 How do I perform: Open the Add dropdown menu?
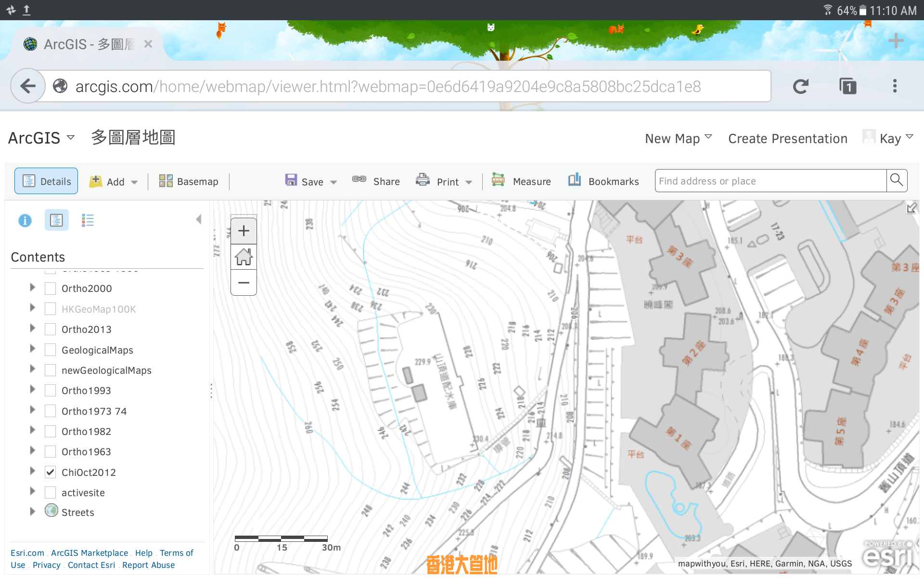point(115,182)
